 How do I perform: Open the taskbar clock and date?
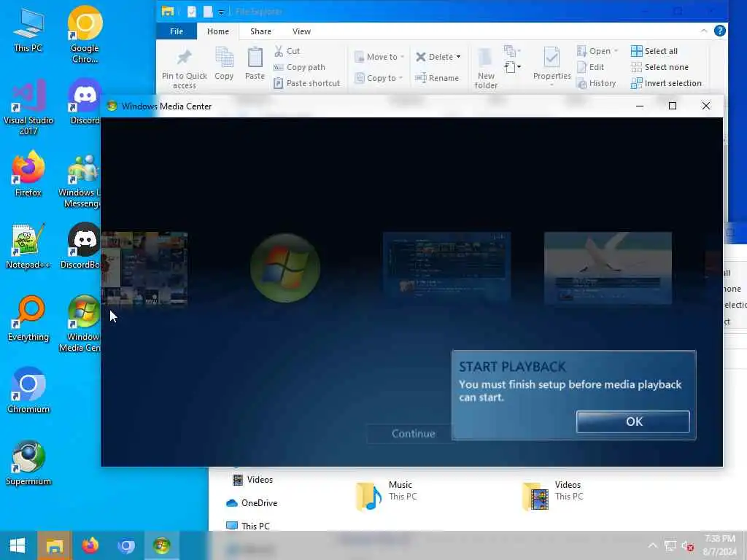pos(720,545)
